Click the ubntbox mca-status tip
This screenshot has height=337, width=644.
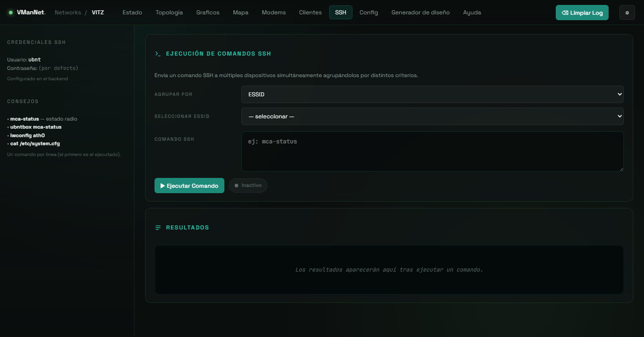coord(36,127)
